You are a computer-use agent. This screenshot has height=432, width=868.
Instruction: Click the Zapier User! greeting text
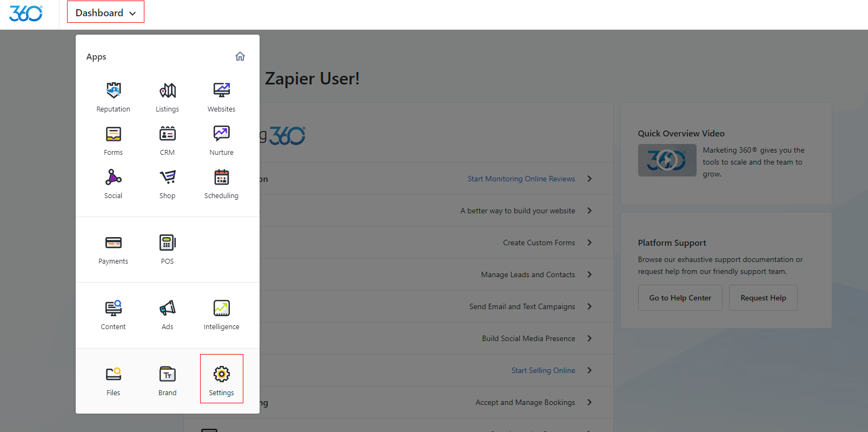click(312, 78)
